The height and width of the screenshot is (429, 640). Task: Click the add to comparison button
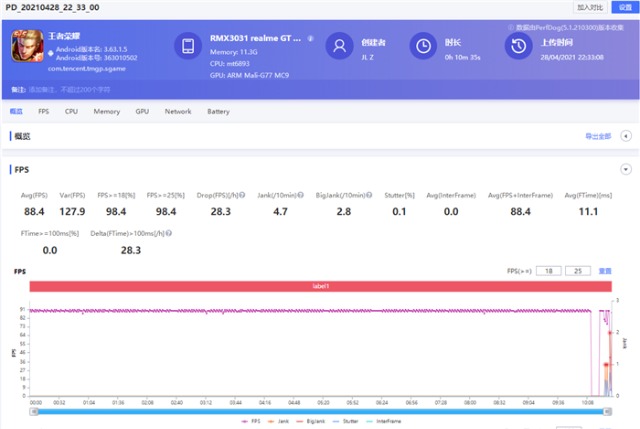[x=590, y=7]
